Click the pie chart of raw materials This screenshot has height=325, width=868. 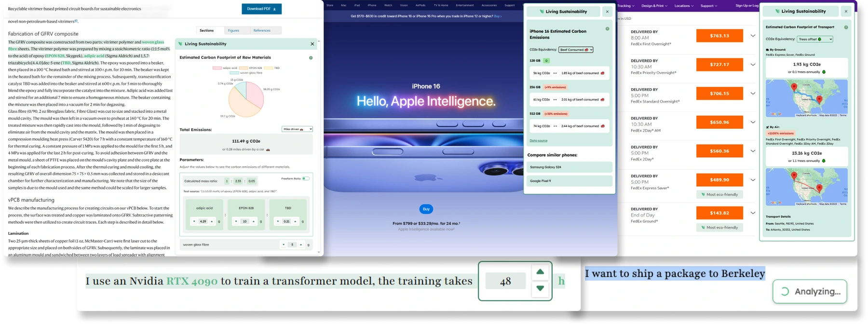(246, 99)
